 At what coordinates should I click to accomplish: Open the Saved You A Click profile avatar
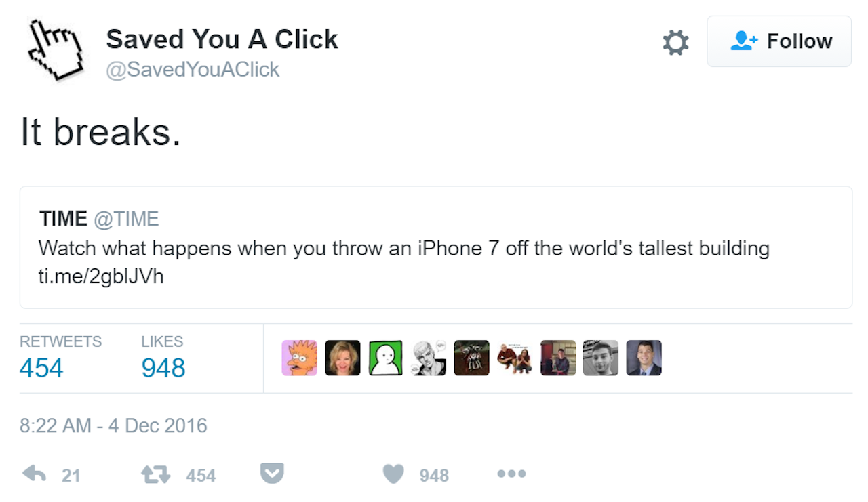56,49
